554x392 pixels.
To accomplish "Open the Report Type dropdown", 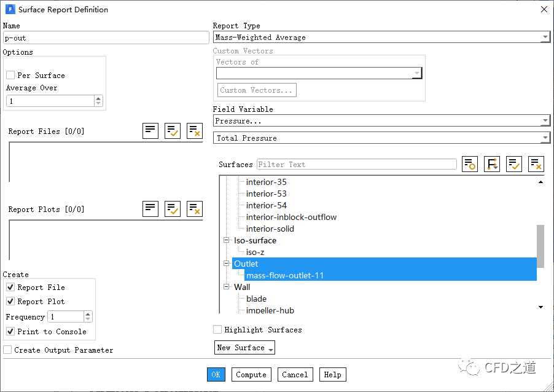I will (x=381, y=37).
